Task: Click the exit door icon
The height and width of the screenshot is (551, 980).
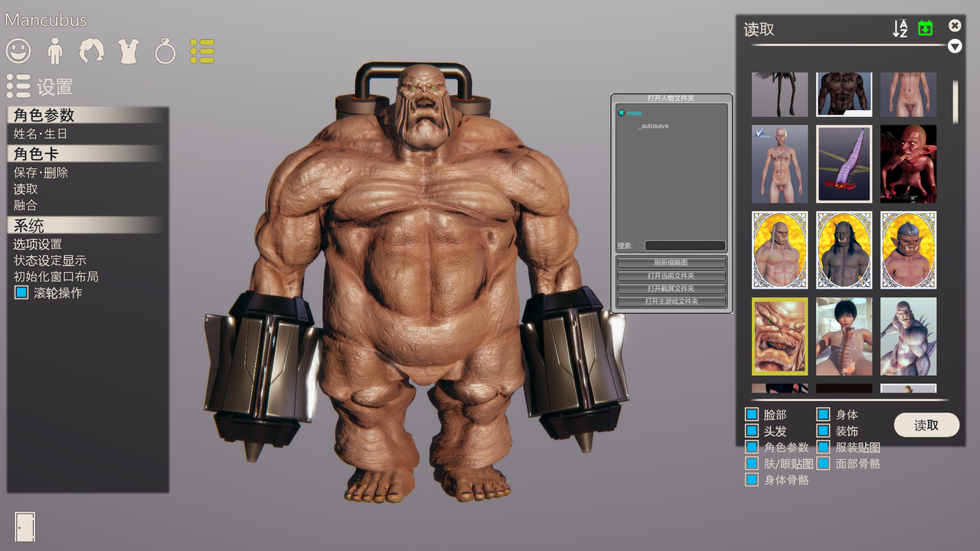Action: [x=25, y=527]
